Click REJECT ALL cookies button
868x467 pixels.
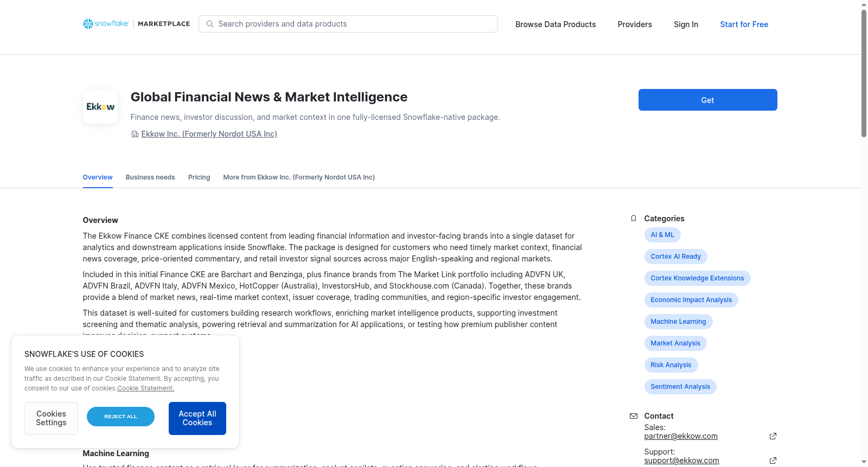point(120,417)
